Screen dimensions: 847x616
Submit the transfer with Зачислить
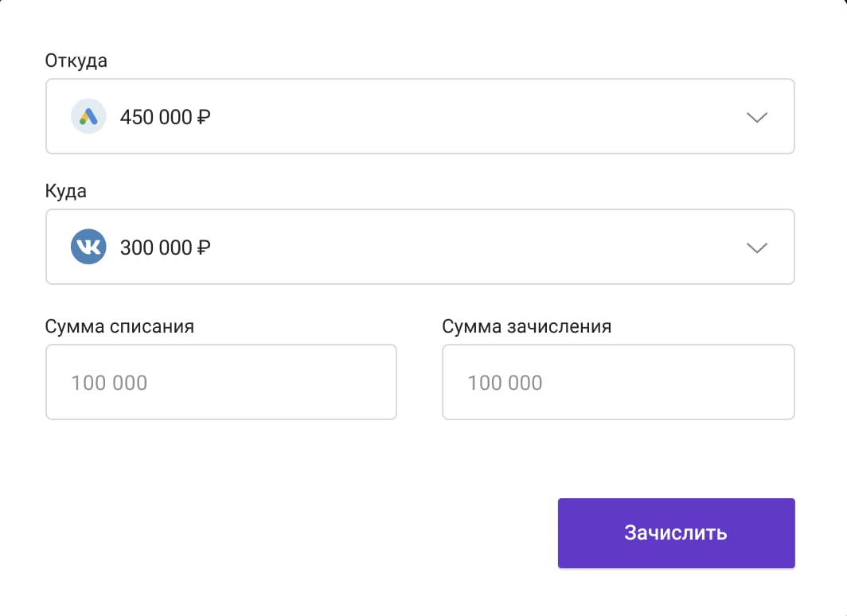(x=676, y=532)
